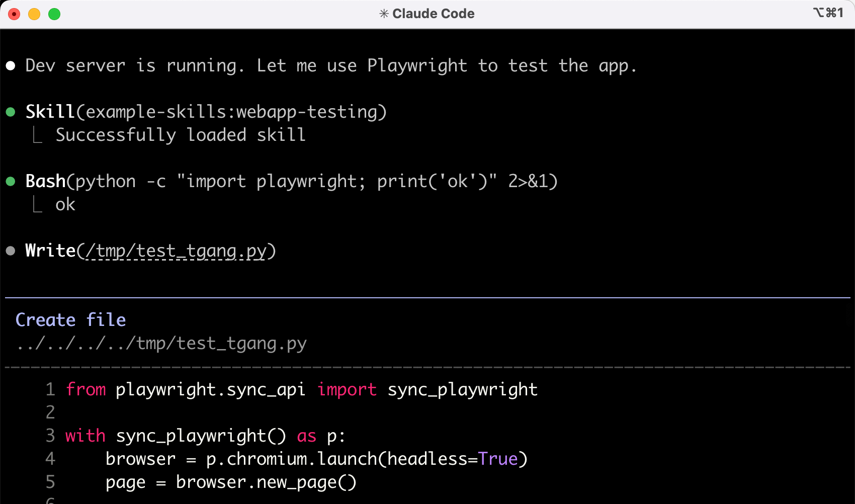The image size is (855, 504).
Task: Click the green zoom window button
Action: click(54, 14)
